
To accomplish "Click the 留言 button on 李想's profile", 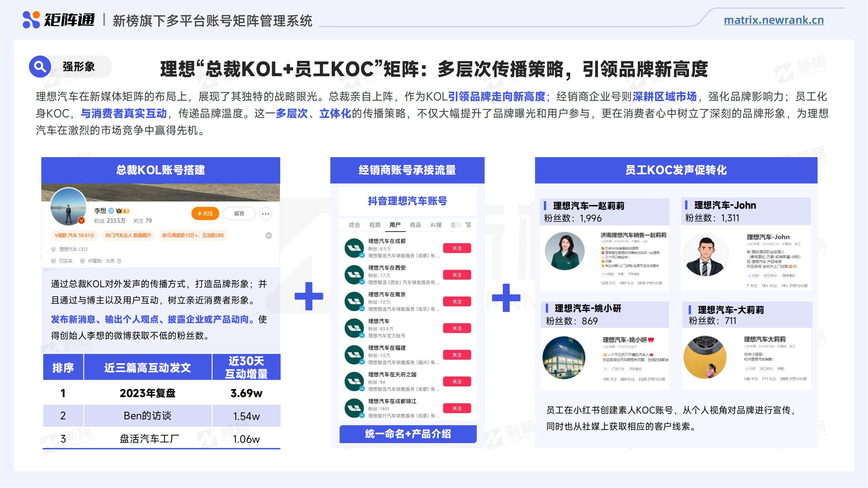I will [239, 213].
